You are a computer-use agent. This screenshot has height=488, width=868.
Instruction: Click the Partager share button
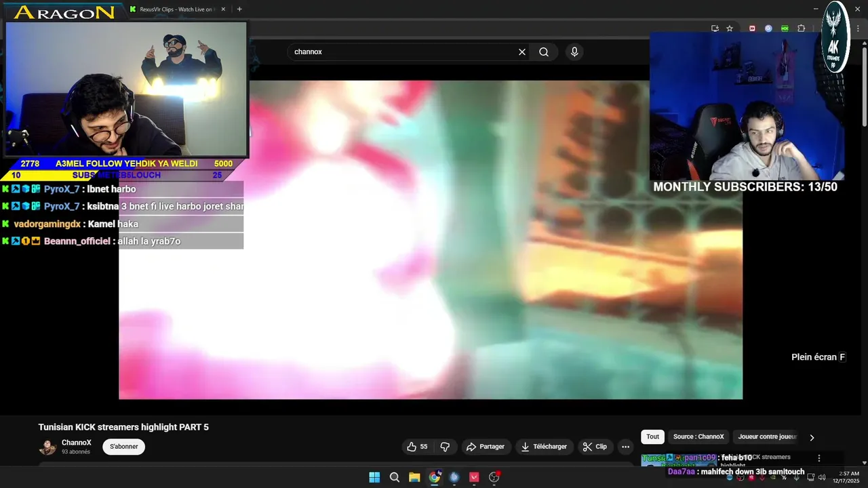point(485,447)
